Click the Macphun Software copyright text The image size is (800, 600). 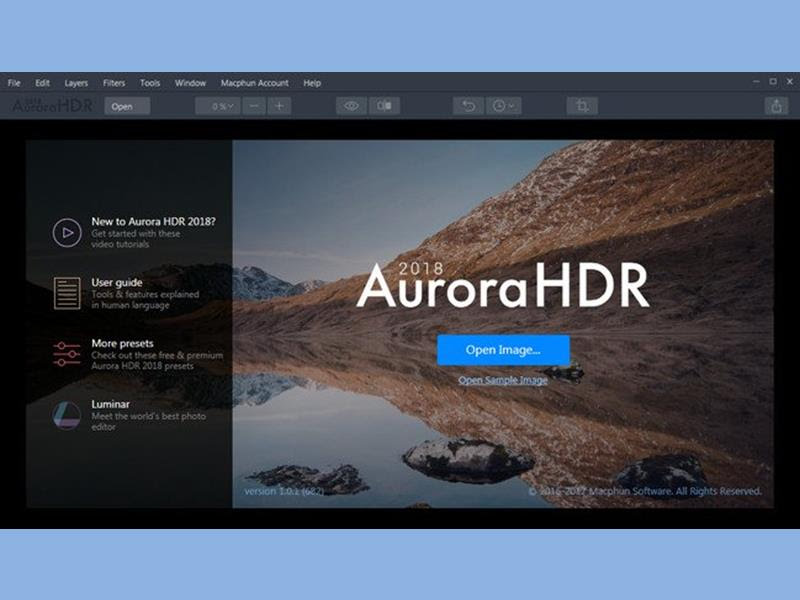pos(645,491)
